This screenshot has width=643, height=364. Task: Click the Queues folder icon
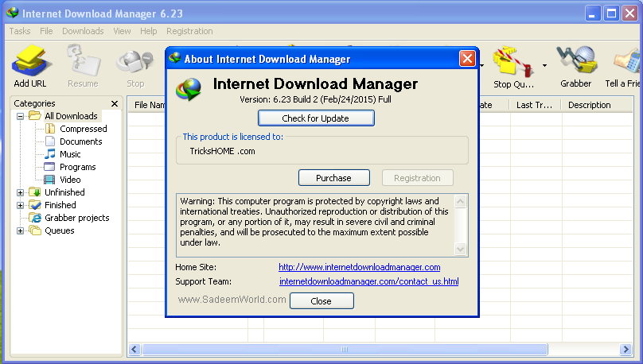[x=35, y=230]
